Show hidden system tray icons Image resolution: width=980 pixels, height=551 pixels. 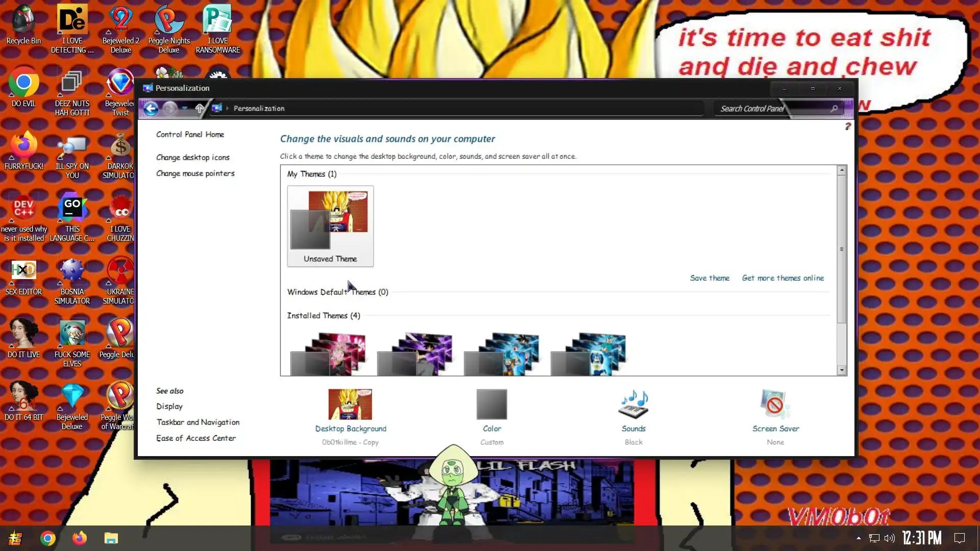click(859, 538)
